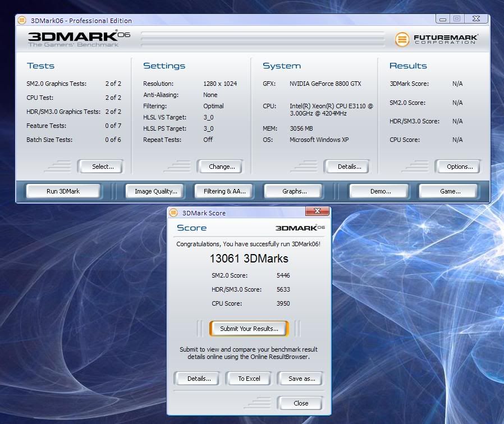Click the resolution value '1280 x 1024'
This screenshot has width=504, height=424.
pos(220,84)
